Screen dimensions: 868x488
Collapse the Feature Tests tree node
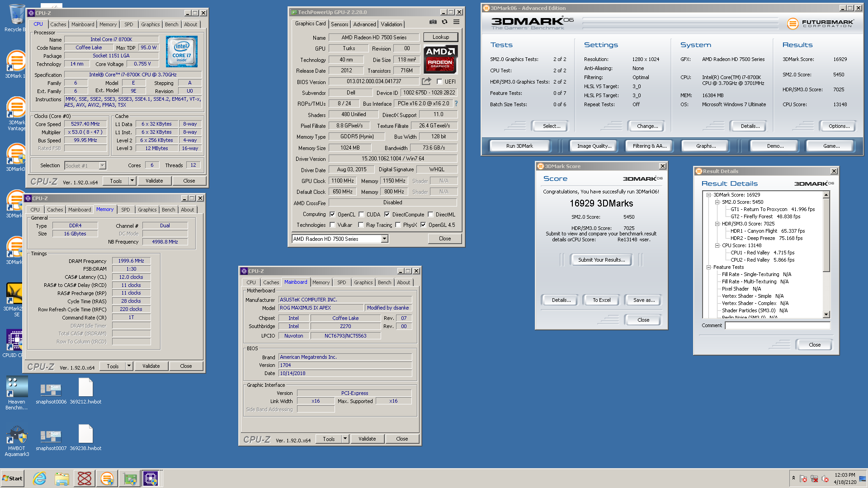coord(709,267)
